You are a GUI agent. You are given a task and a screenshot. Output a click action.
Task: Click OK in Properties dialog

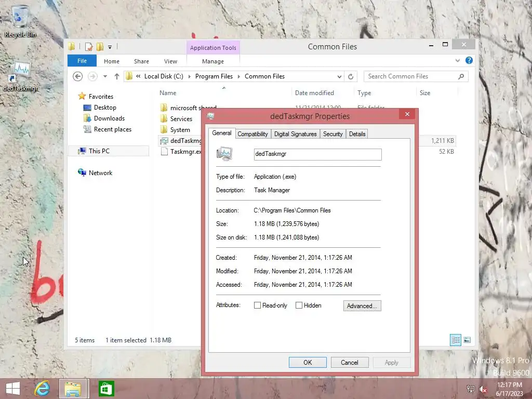tap(308, 362)
